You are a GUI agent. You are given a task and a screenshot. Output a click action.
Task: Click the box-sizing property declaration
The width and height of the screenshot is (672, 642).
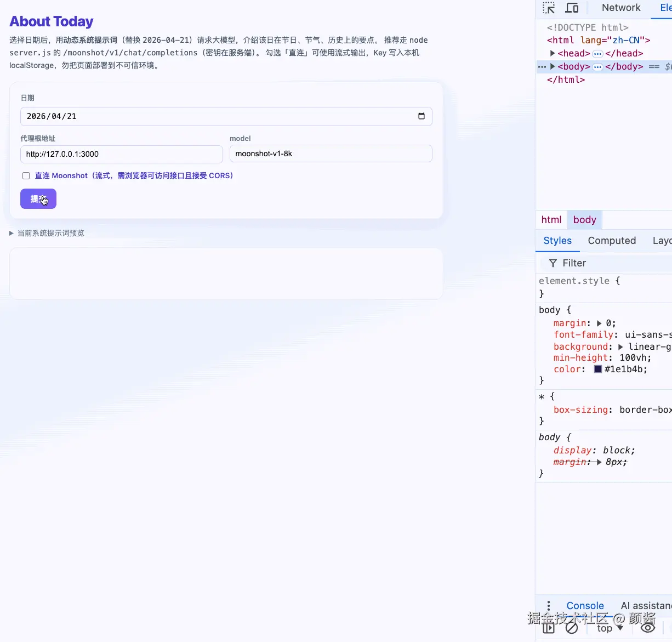point(612,410)
